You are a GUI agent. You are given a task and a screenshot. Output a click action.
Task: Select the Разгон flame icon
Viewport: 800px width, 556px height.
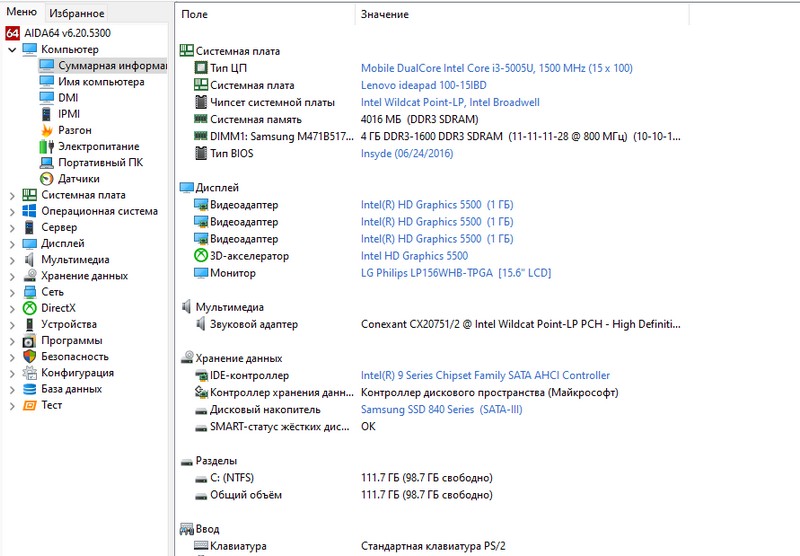pyautogui.click(x=46, y=130)
